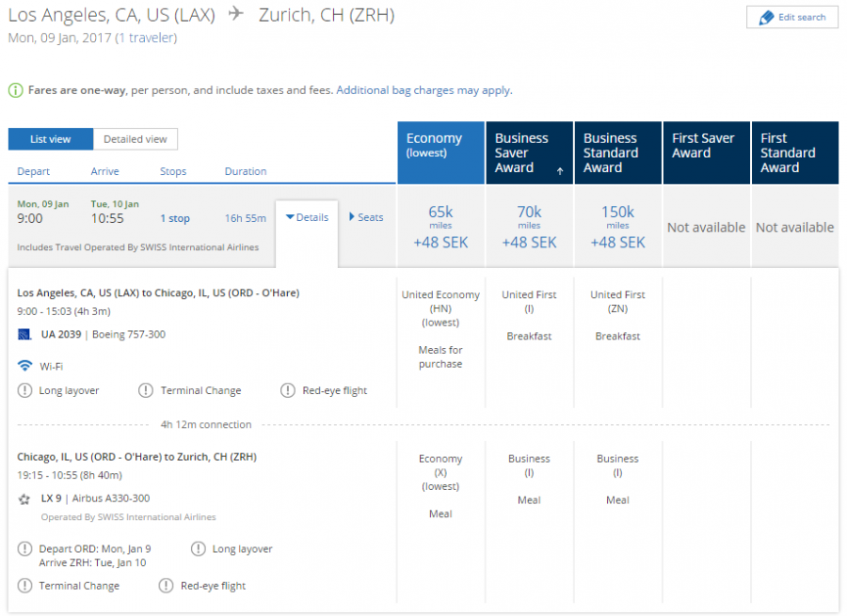Click the green info icon beside the fares notice
This screenshot has height=616, width=847.
click(16, 90)
